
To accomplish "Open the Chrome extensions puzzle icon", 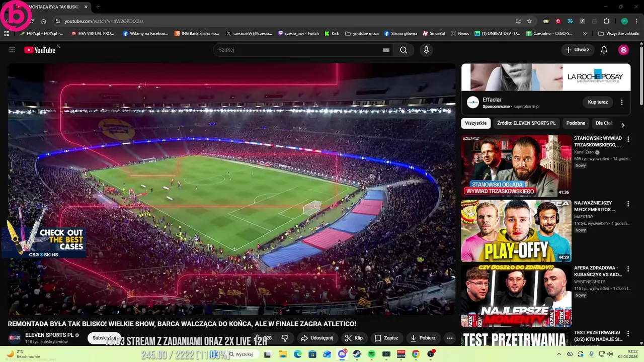I will click(x=606, y=21).
